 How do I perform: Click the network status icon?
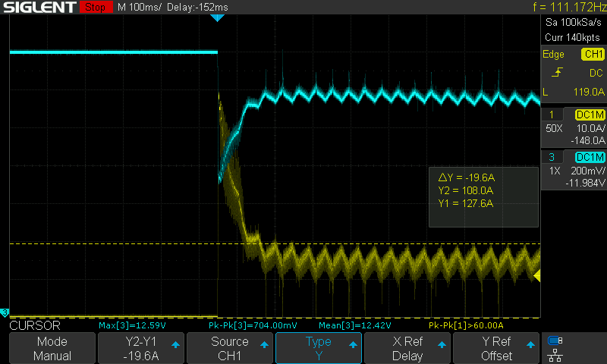(x=555, y=354)
